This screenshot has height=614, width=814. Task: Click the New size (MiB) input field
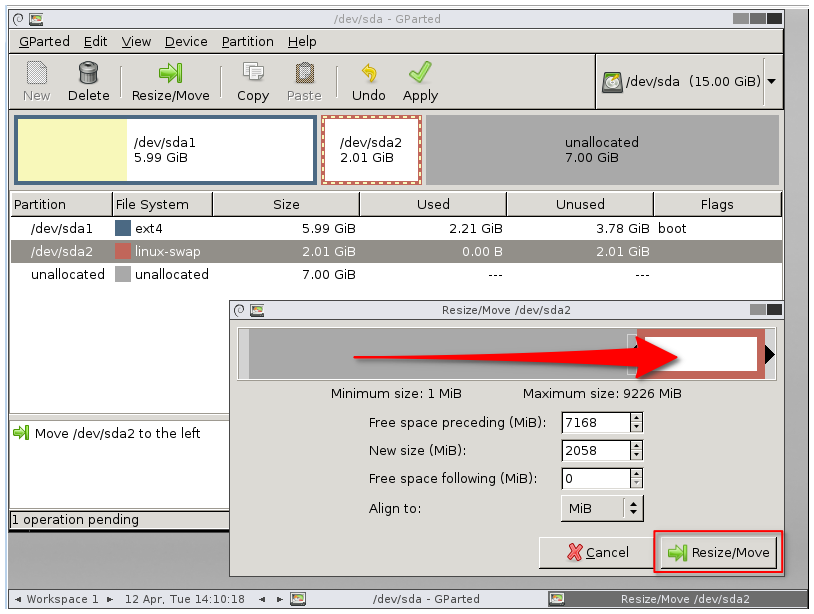(595, 451)
